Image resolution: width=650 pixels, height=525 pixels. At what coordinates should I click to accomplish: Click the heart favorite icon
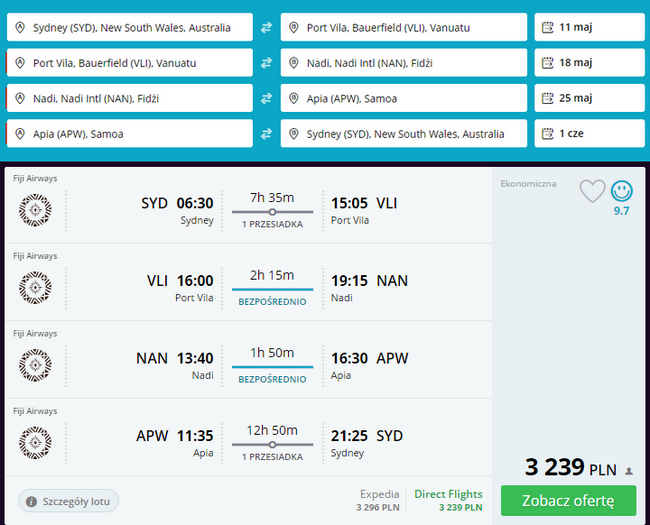coord(593,191)
